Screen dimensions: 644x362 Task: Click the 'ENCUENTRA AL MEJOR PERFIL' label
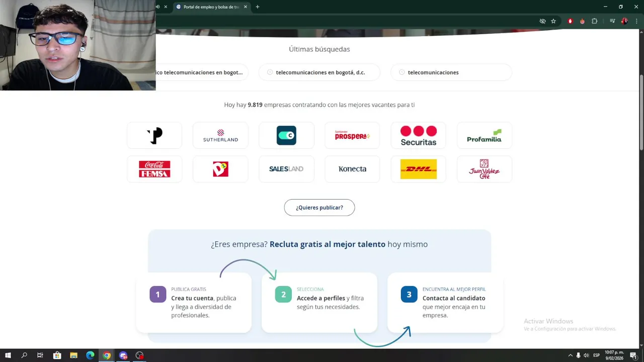click(454, 289)
